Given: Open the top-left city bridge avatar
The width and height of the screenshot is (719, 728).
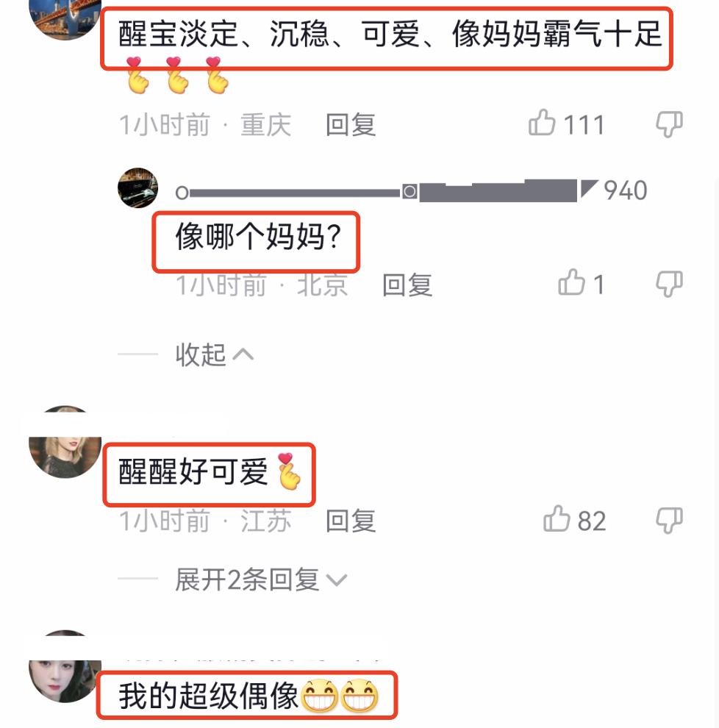Looking at the screenshot, I should click(x=65, y=16).
